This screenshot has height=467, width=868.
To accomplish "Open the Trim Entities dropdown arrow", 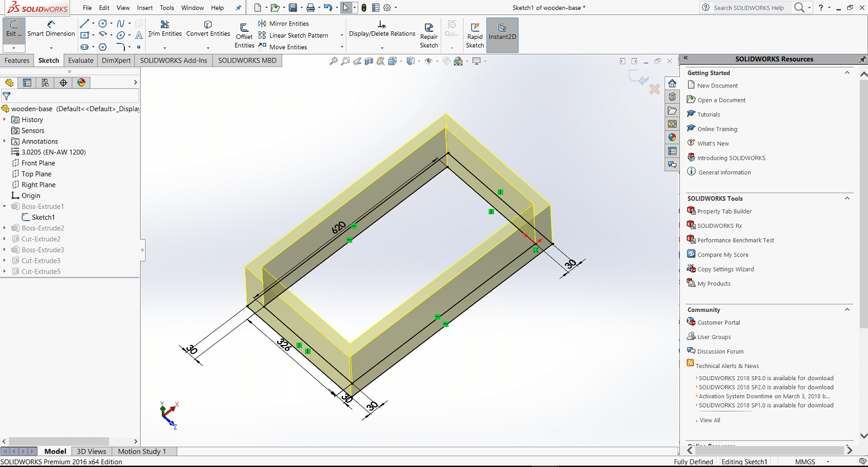I will (165, 47).
